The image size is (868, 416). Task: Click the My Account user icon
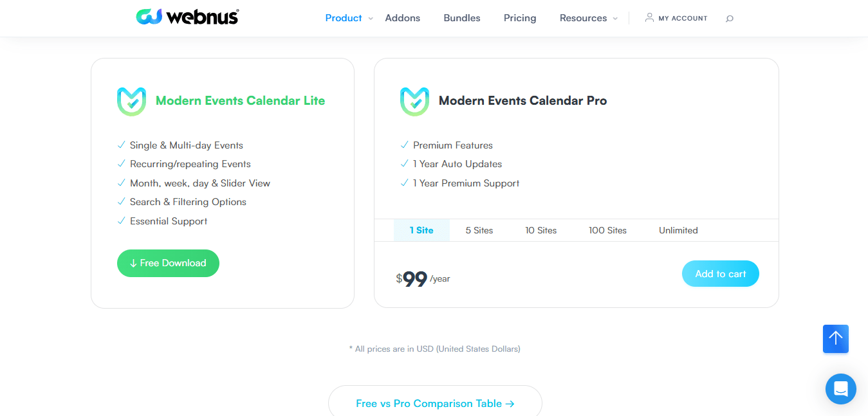(649, 18)
